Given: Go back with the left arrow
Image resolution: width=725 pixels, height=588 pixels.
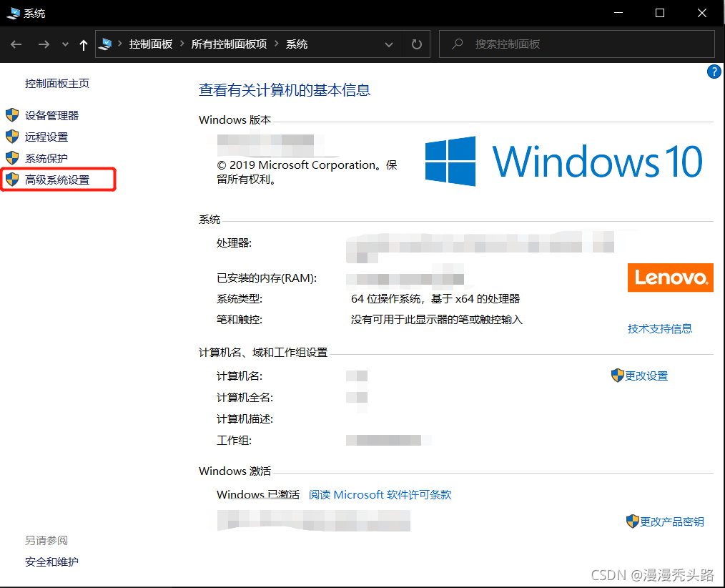Looking at the screenshot, I should pyautogui.click(x=16, y=44).
